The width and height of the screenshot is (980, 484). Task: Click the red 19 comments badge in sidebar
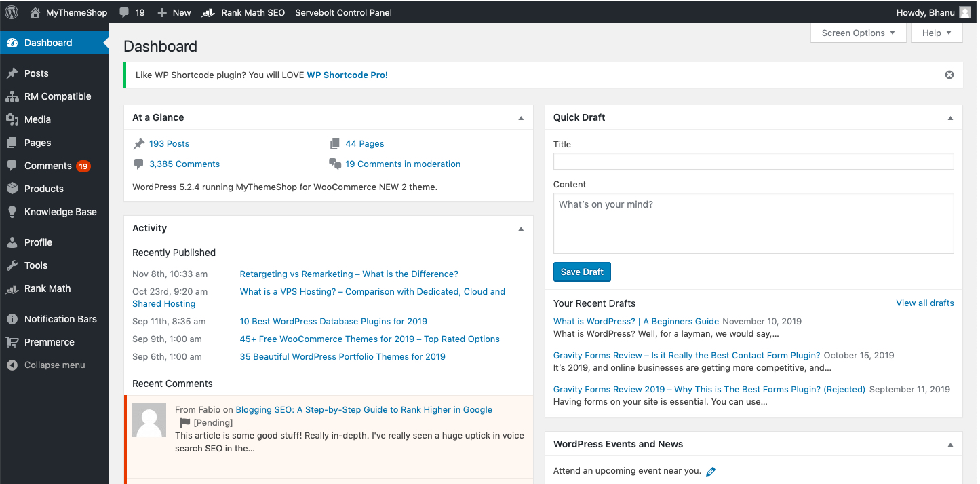pos(83,166)
